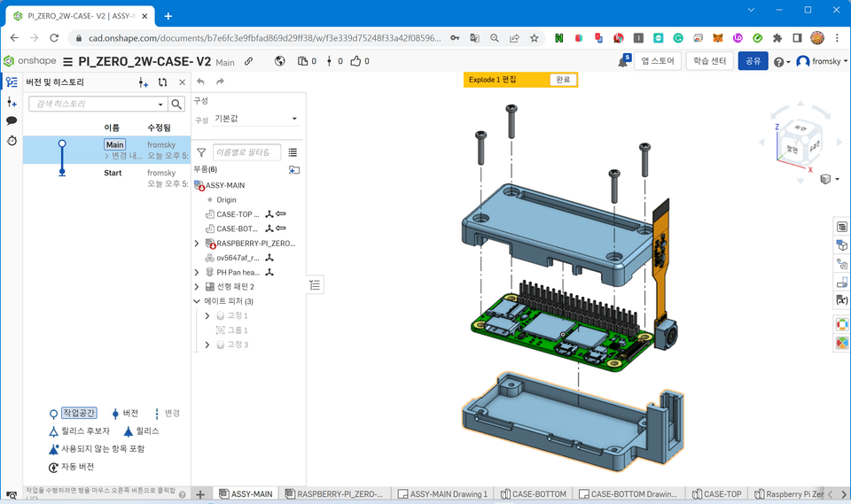Open the notifications bell icon
This screenshot has height=504, width=851.
pos(622,62)
